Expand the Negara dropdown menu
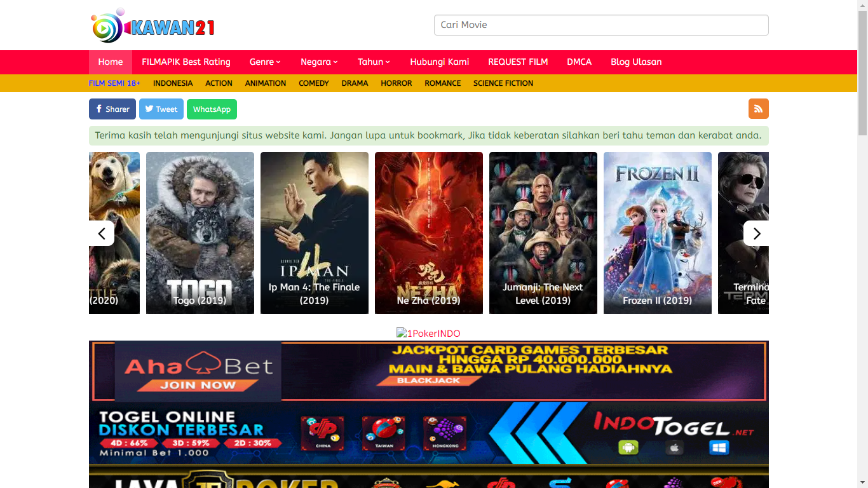 click(x=319, y=62)
